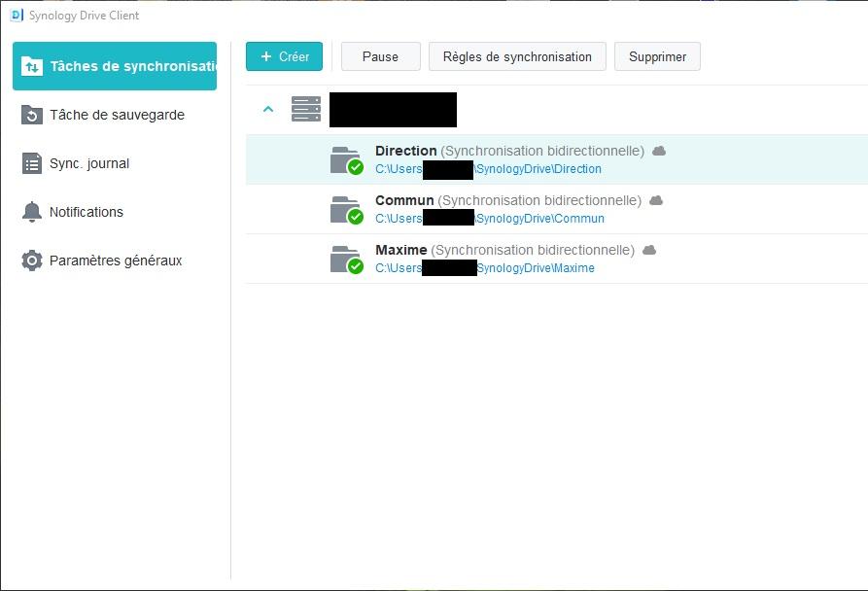
Task: Click the cloud icon on Maxime row
Action: point(649,250)
